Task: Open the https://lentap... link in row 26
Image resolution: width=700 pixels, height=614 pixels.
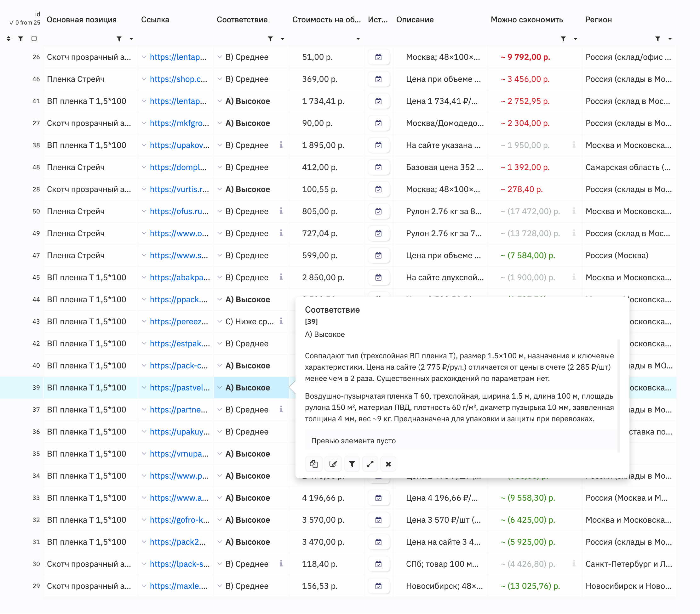Action: tap(178, 57)
